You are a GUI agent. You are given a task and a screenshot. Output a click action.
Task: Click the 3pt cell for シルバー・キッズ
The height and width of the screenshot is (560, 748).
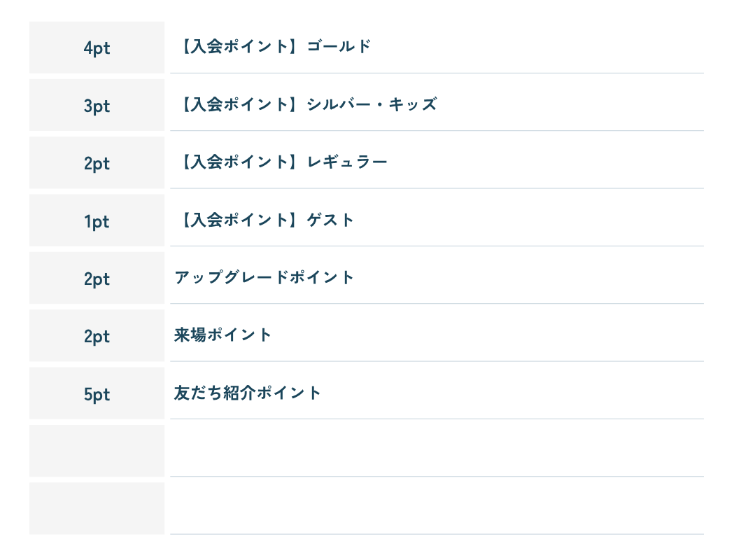coord(97,106)
